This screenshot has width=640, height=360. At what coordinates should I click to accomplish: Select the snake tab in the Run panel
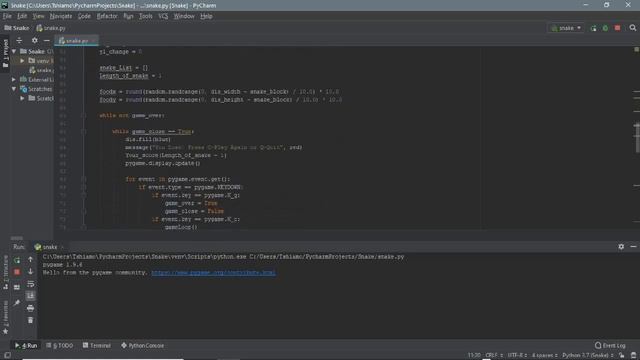48,247
